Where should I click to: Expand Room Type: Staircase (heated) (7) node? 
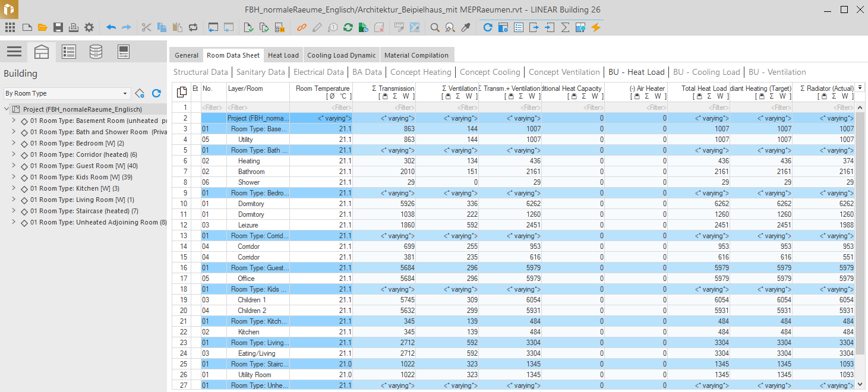click(x=14, y=211)
